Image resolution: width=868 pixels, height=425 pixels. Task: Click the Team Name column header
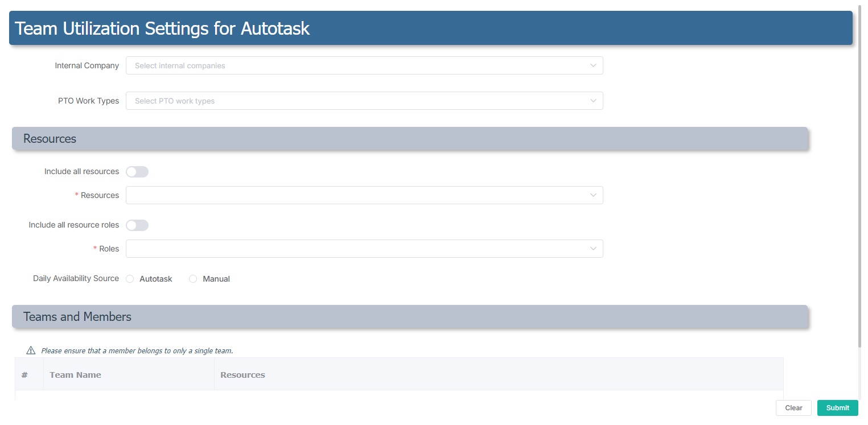[x=75, y=374]
